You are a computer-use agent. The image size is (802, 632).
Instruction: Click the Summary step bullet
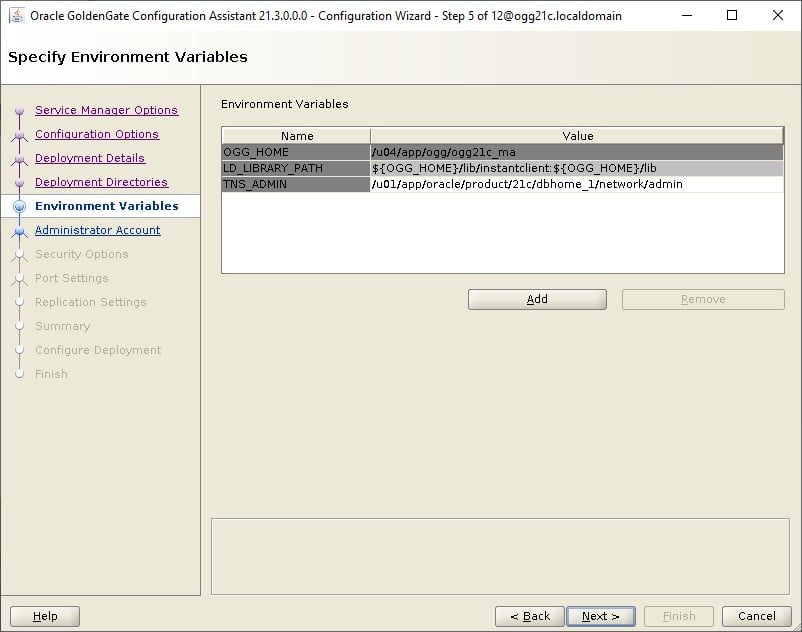coord(19,326)
